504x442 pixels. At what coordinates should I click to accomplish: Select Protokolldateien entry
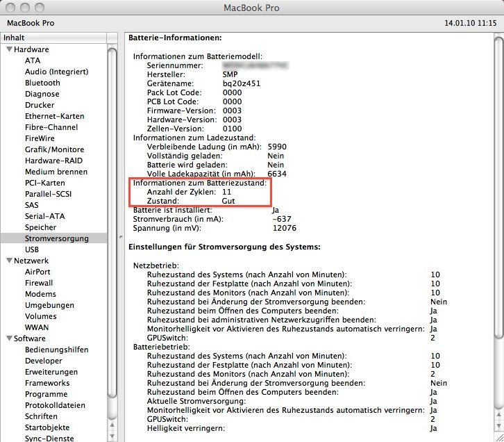tap(55, 405)
